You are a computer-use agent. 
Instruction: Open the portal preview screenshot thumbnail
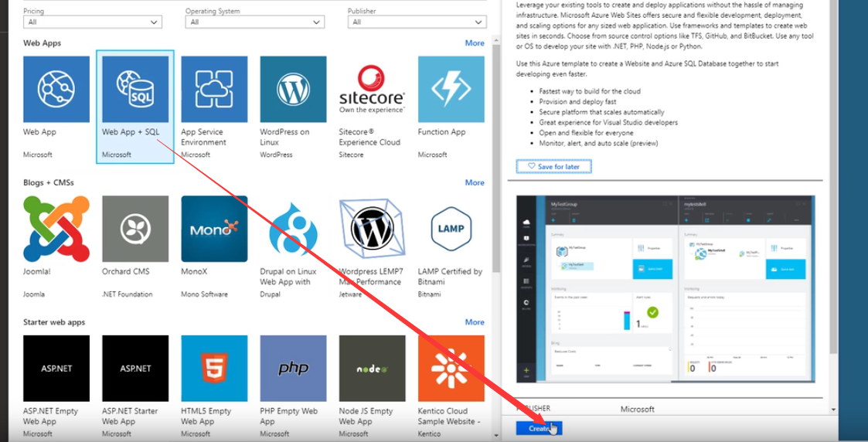pos(665,288)
